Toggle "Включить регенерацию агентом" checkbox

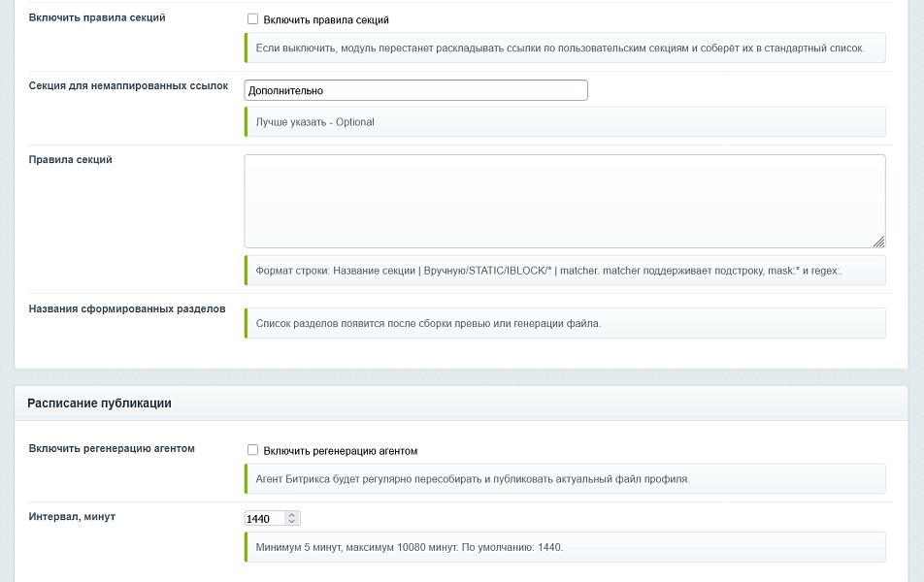point(252,450)
